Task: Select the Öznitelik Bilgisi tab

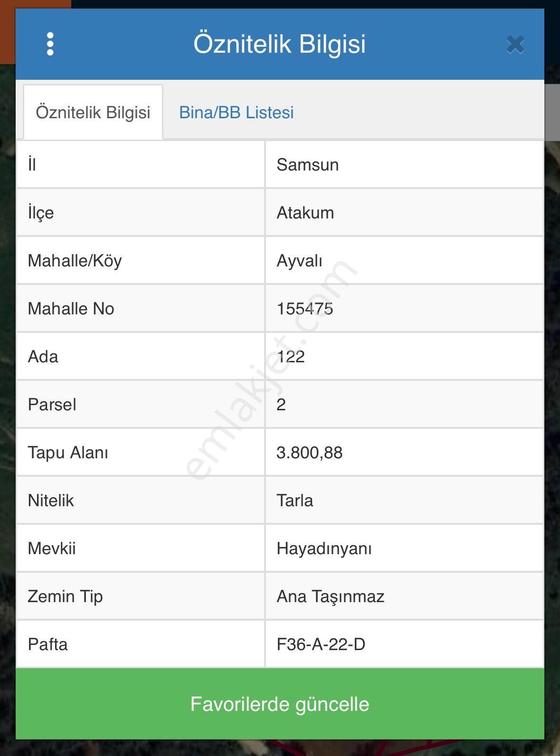Action: point(93,113)
